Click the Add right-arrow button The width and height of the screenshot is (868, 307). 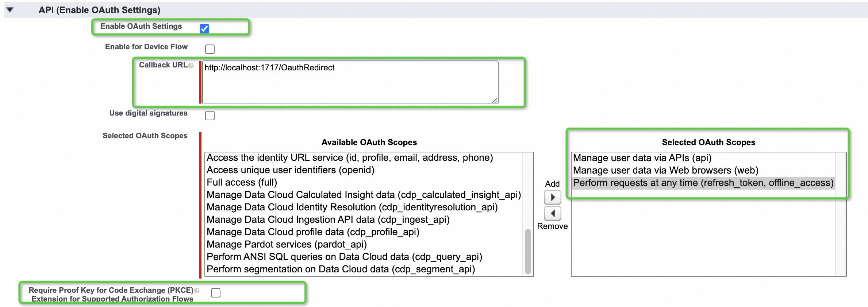click(x=553, y=197)
